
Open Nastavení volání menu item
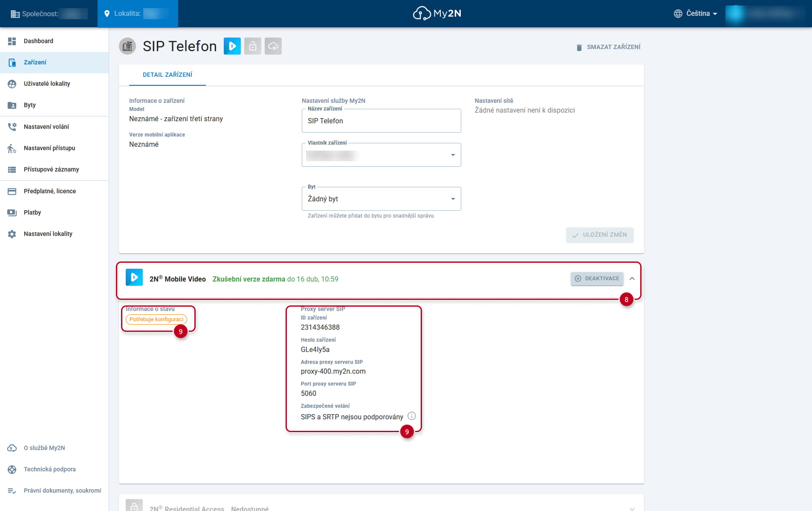coord(54,127)
